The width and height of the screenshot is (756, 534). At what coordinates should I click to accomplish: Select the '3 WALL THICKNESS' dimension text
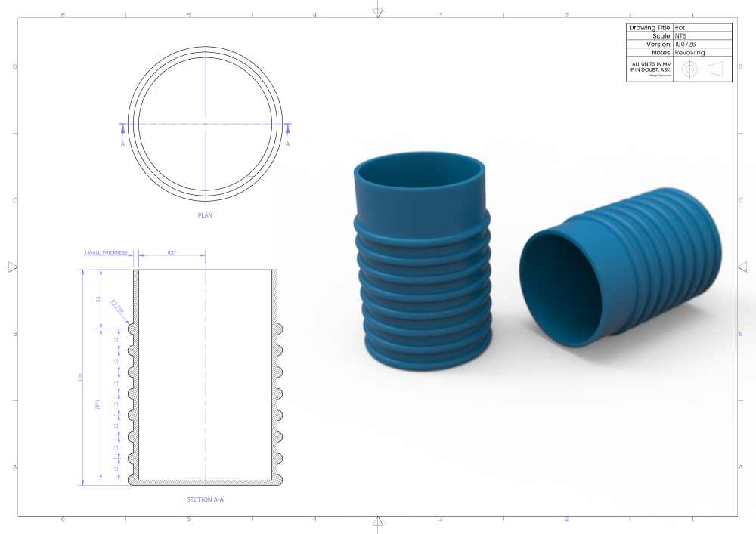pos(106,252)
